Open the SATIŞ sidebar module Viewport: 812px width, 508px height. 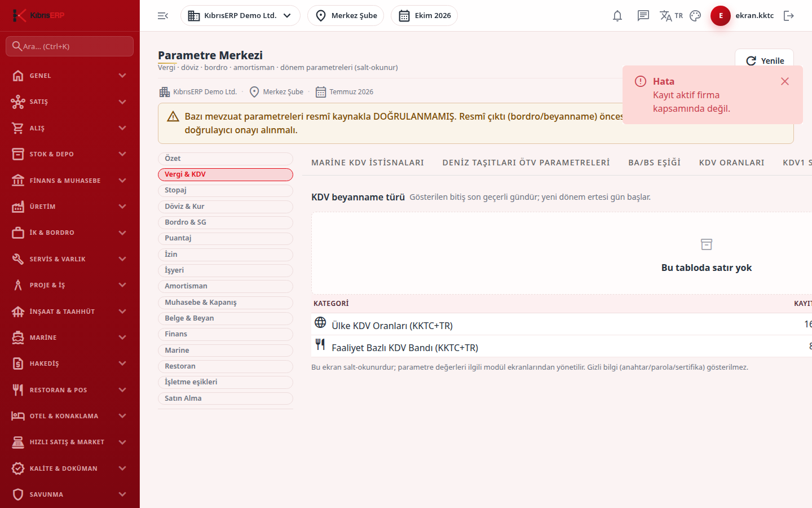tap(70, 102)
